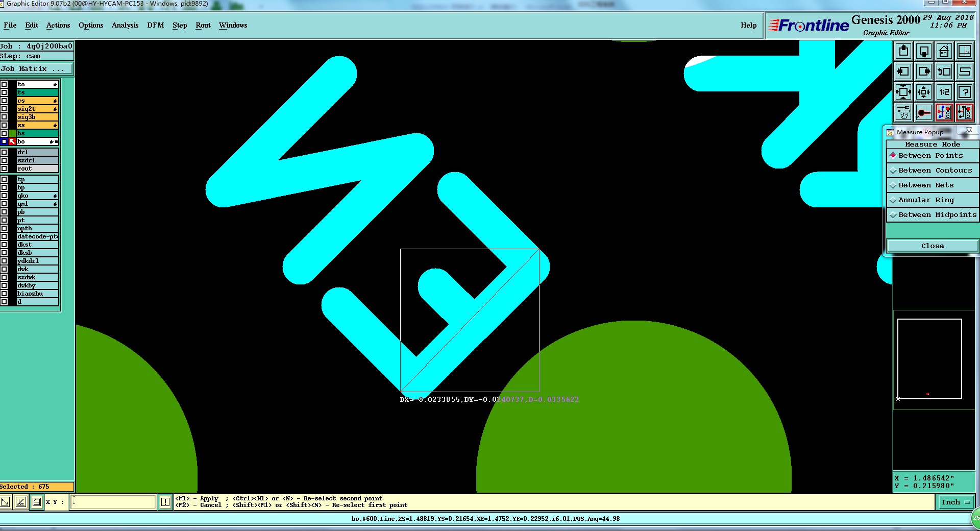Screen dimensions: 980x531
Task: Select Between Points measure mode
Action: (x=933, y=155)
